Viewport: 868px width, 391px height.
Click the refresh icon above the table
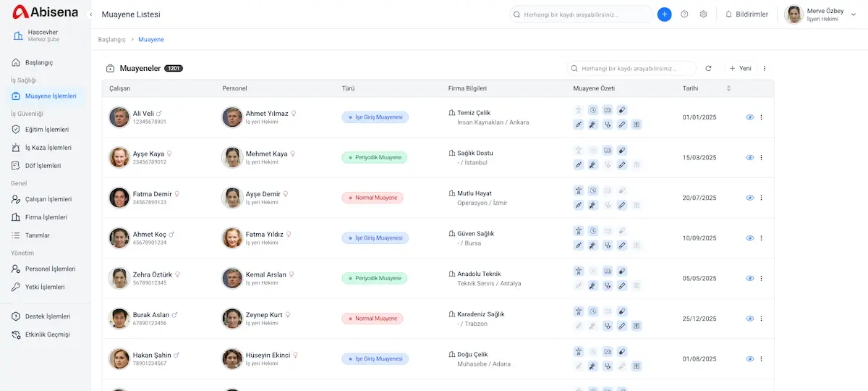coord(709,69)
